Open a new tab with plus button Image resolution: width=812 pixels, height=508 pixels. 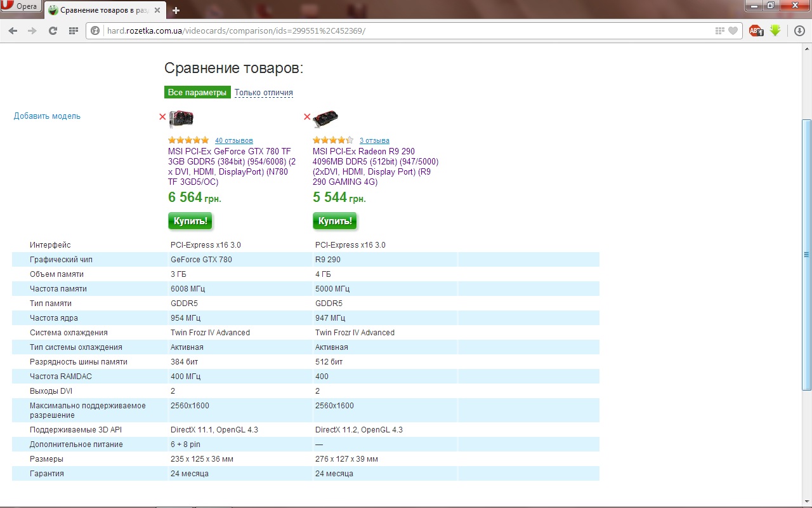tap(176, 10)
